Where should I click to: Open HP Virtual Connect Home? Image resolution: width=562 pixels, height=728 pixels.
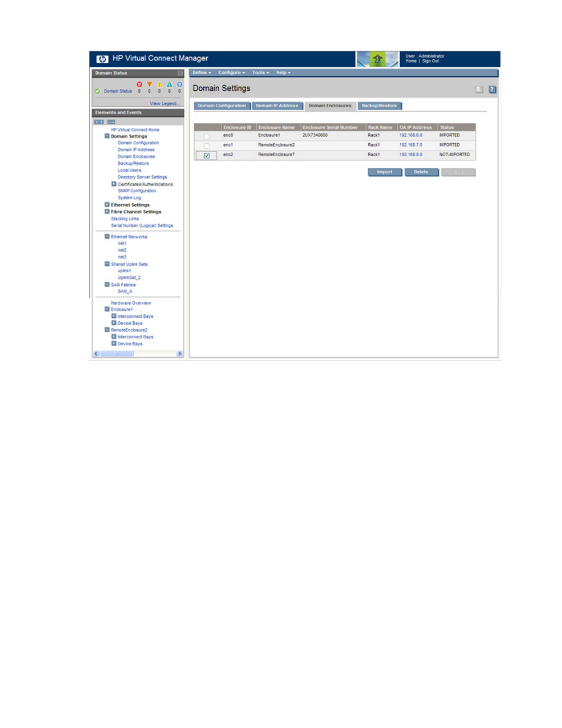(x=135, y=130)
